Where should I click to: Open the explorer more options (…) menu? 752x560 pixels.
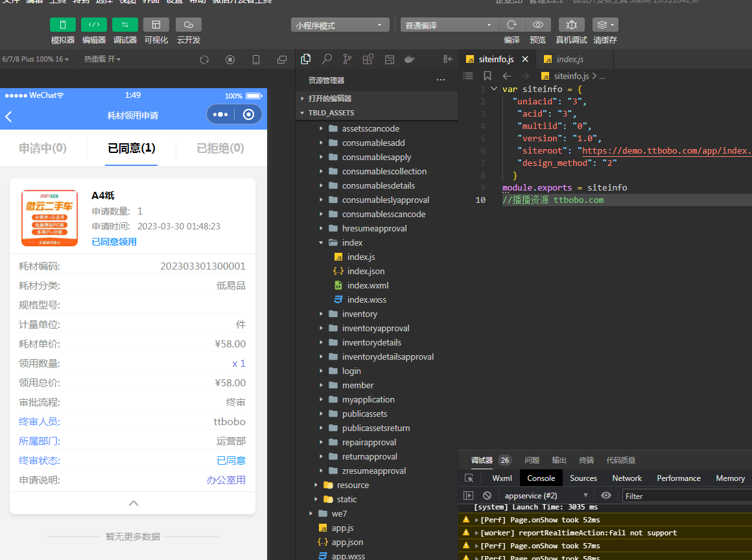click(x=441, y=80)
